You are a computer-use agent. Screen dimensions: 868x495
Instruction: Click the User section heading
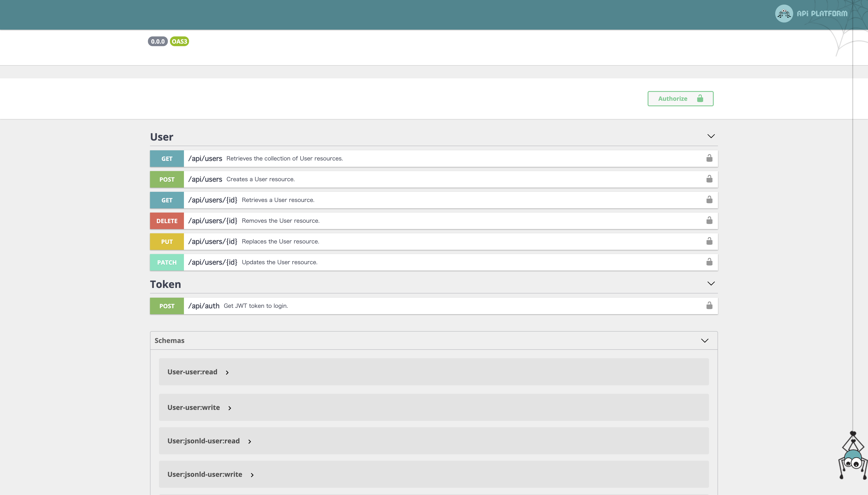click(x=162, y=137)
